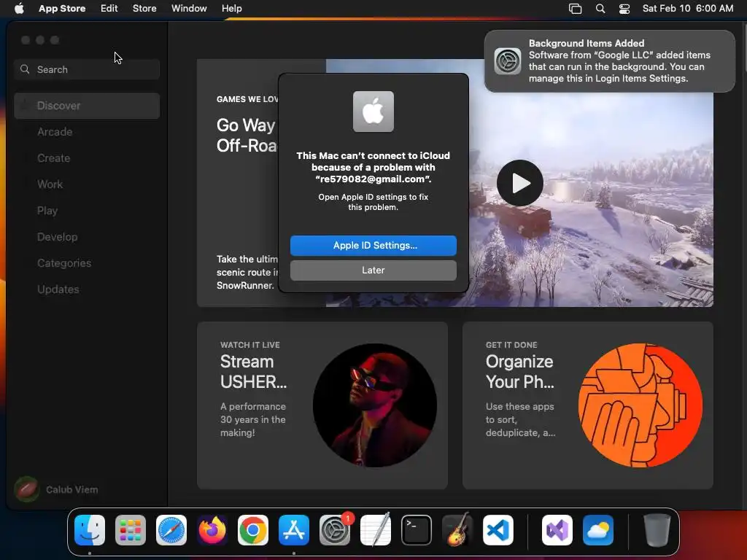Screen dimensions: 747x560
Task: Open the Store menu
Action: coord(144,8)
